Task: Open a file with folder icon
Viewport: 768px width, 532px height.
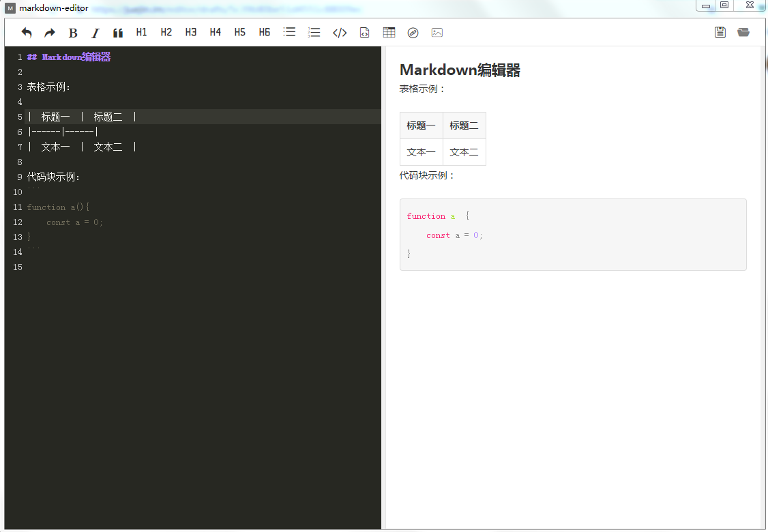Action: point(743,32)
